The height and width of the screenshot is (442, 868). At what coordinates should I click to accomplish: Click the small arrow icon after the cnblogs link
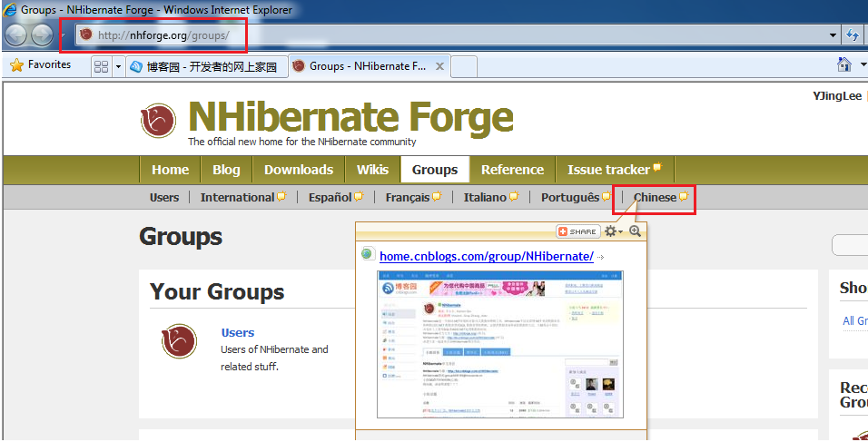pyautogui.click(x=601, y=257)
